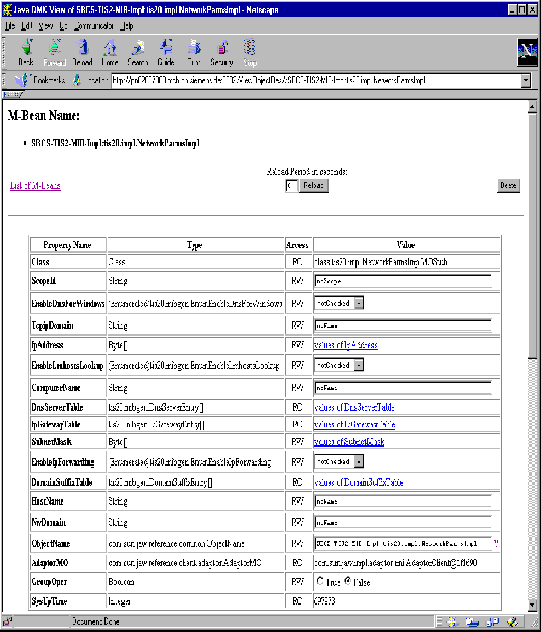This screenshot has width=541, height=632.
Task: Select the True radio button for GroupOper
Action: pos(320,581)
